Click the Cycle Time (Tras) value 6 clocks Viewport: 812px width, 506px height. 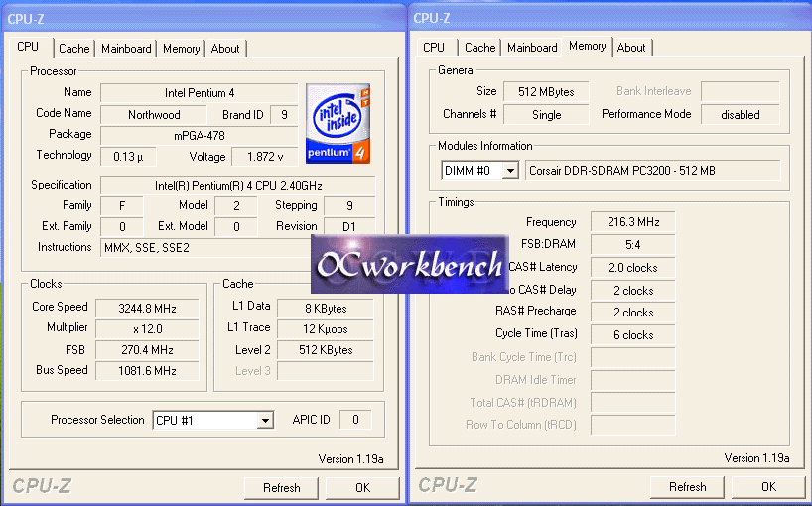tap(632, 335)
